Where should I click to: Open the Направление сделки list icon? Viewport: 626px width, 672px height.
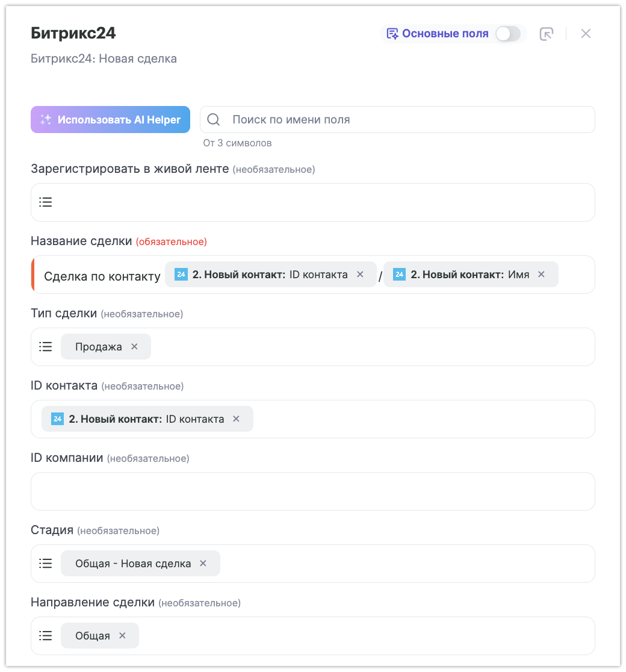[46, 636]
